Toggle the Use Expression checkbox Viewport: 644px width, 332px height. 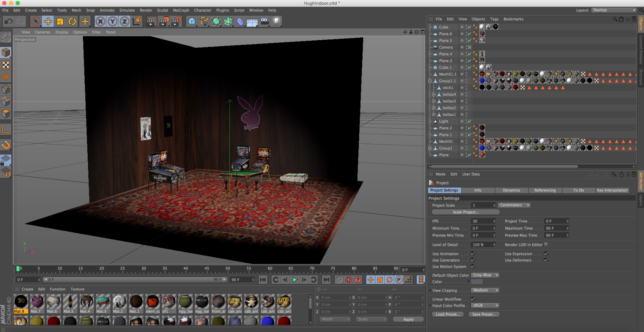(x=546, y=253)
